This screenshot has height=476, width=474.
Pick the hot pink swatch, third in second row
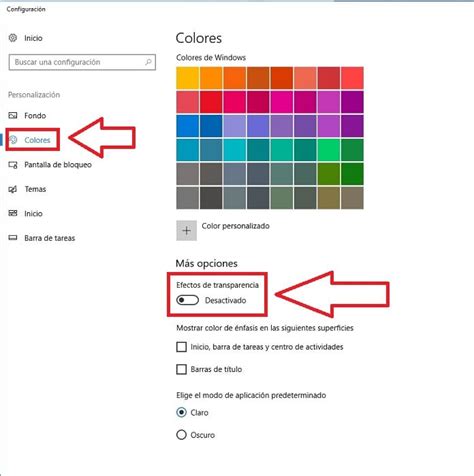click(x=235, y=102)
